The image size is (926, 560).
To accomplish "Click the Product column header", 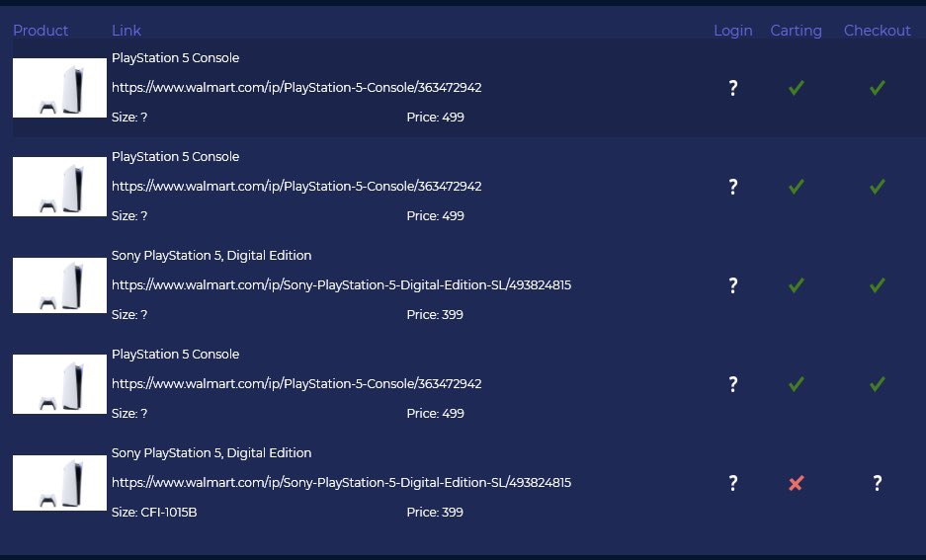I will pyautogui.click(x=41, y=31).
